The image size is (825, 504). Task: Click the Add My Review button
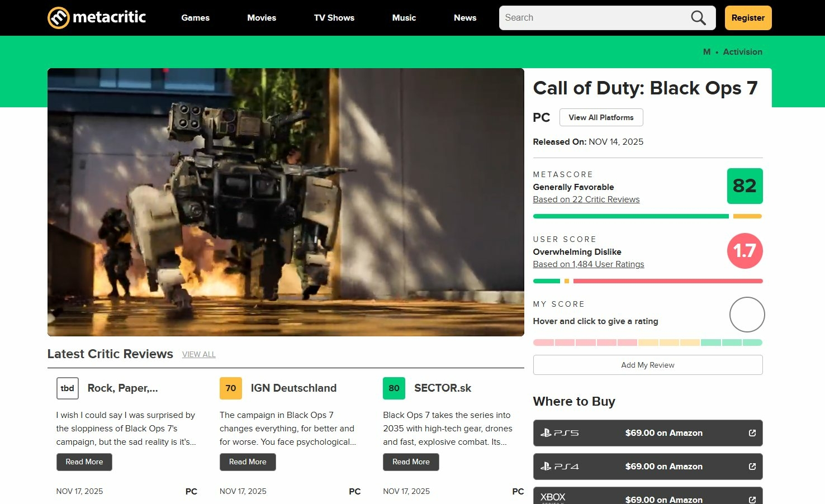coord(647,364)
